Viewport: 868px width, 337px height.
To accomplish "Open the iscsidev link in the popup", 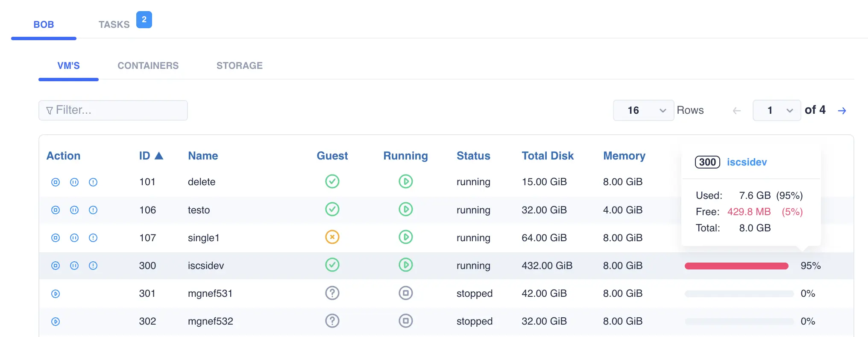I will point(747,162).
